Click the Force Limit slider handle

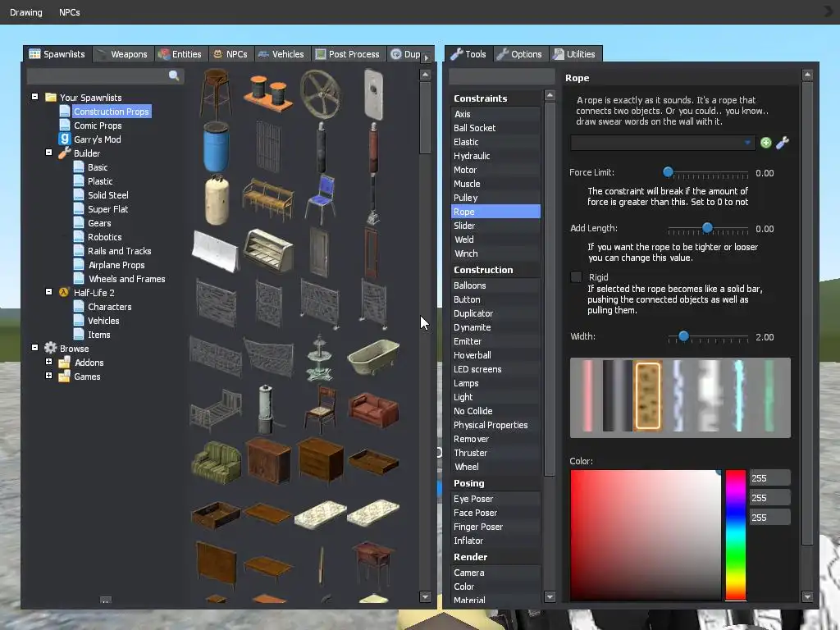point(668,172)
